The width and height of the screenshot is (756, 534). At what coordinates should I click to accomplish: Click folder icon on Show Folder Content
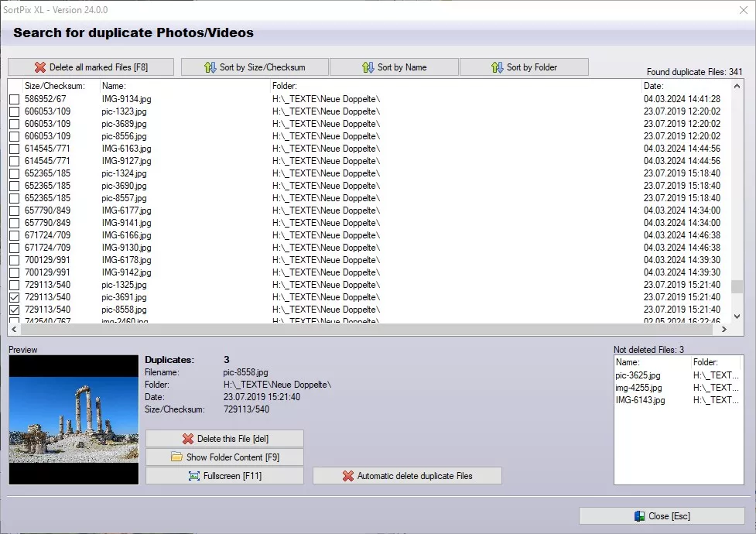pos(176,457)
